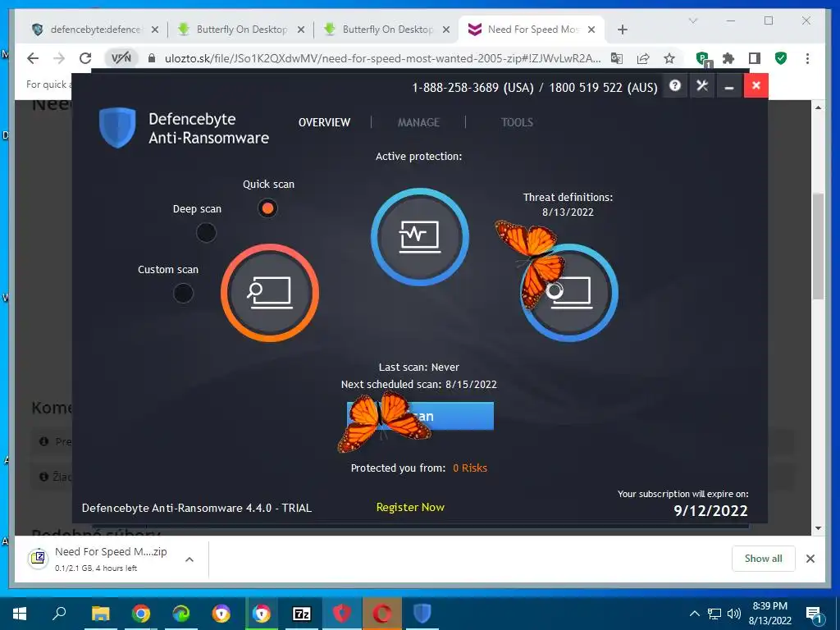Switch to the TOOLS tab
The width and height of the screenshot is (840, 630).
pos(517,123)
